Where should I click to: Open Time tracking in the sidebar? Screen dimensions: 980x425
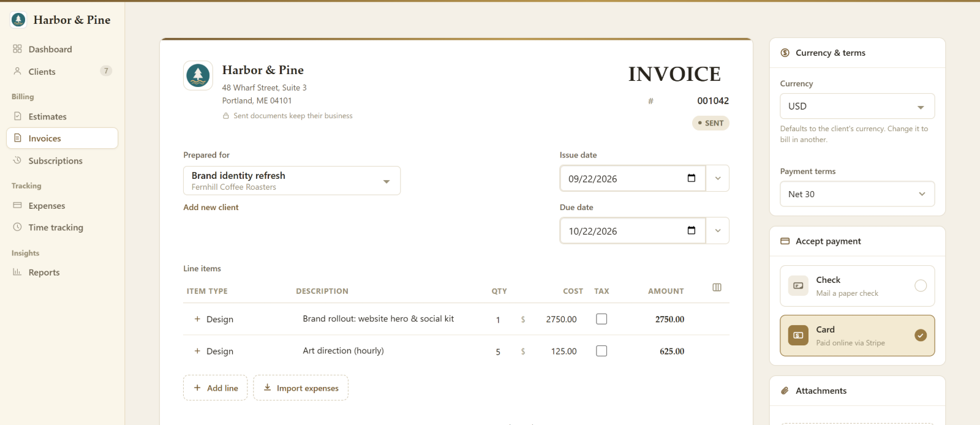coord(62,227)
